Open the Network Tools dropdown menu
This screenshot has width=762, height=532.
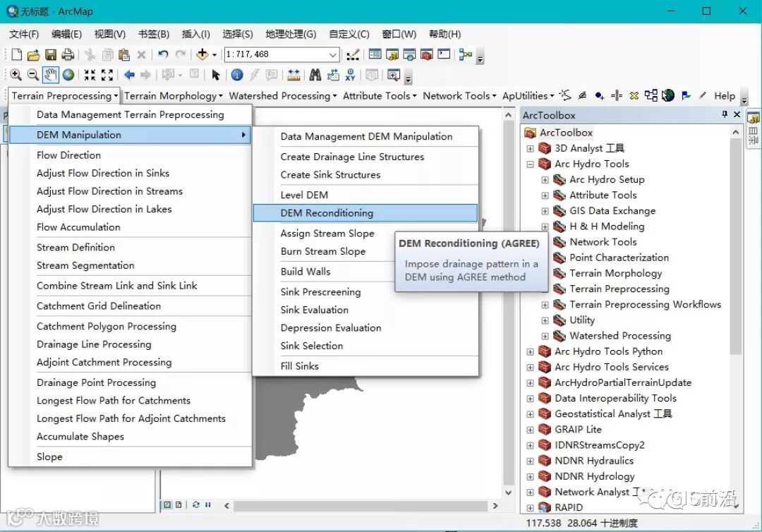[x=459, y=96]
